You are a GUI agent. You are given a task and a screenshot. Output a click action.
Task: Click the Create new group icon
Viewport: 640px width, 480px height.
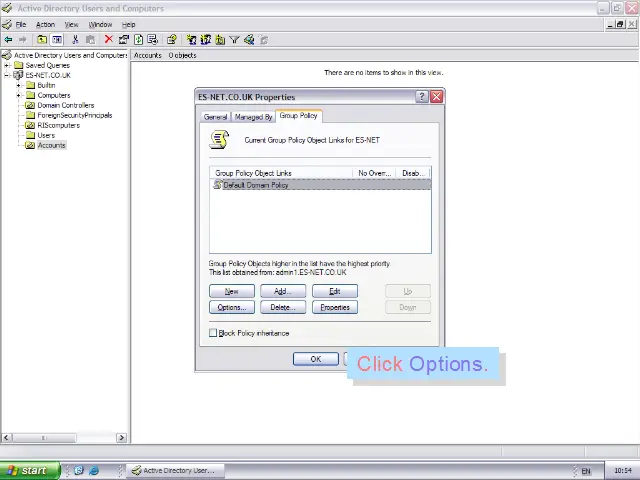pyautogui.click(x=205, y=40)
